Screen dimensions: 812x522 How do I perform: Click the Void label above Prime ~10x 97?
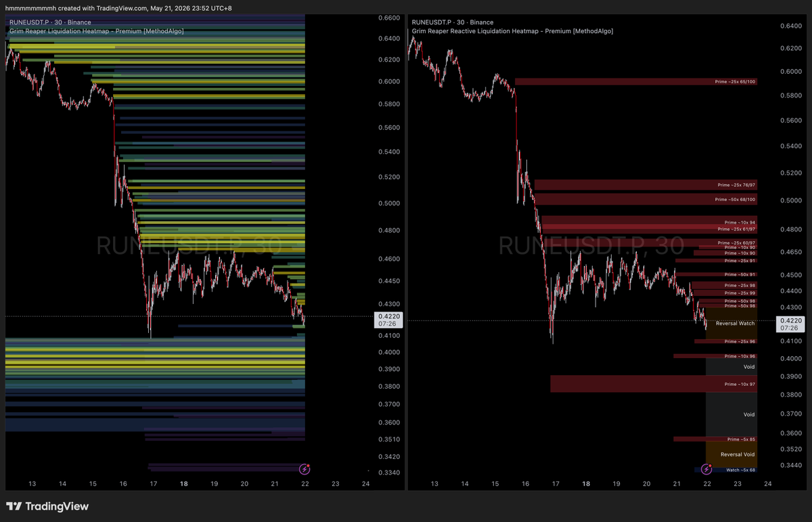[749, 367]
